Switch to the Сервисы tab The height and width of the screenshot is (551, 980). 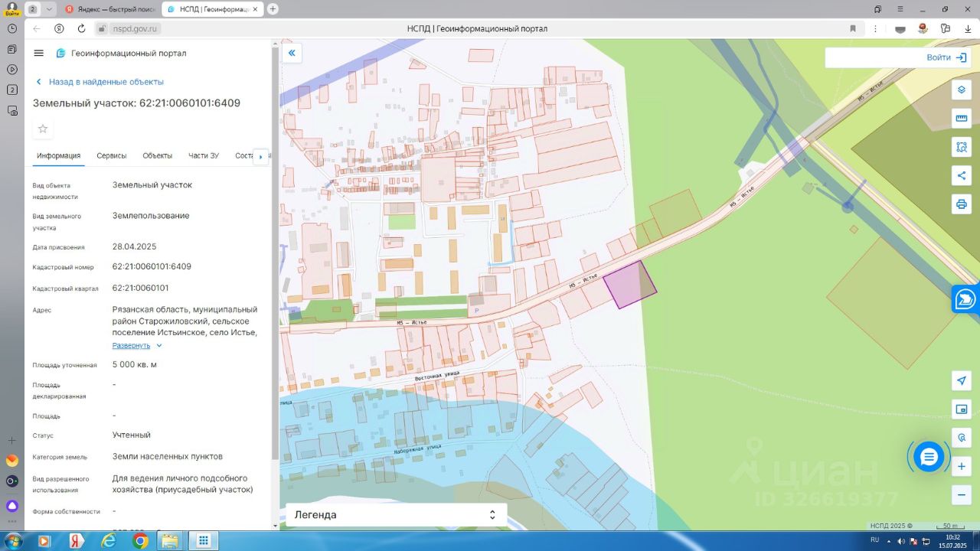pyautogui.click(x=112, y=155)
